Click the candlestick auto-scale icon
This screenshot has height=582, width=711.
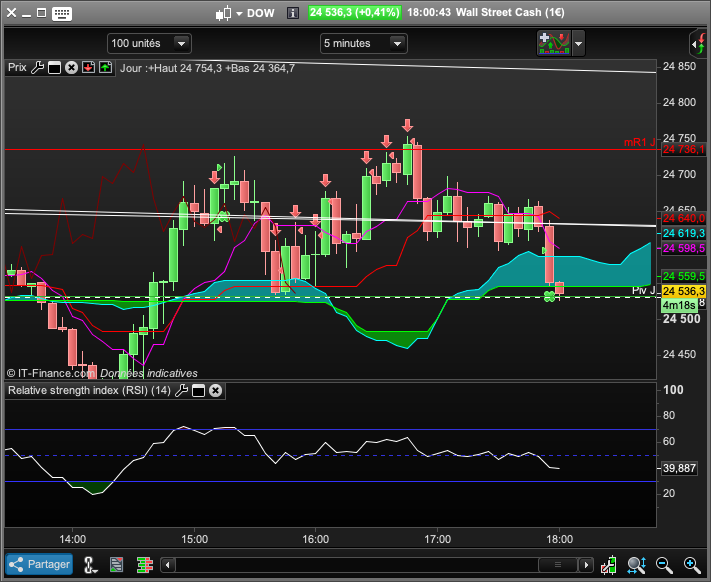click(609, 565)
